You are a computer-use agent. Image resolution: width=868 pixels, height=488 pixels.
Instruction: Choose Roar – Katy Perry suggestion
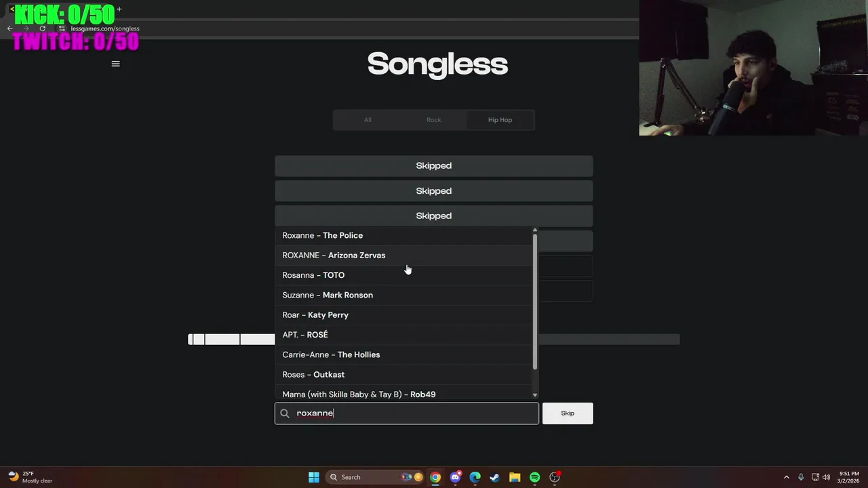pos(403,315)
